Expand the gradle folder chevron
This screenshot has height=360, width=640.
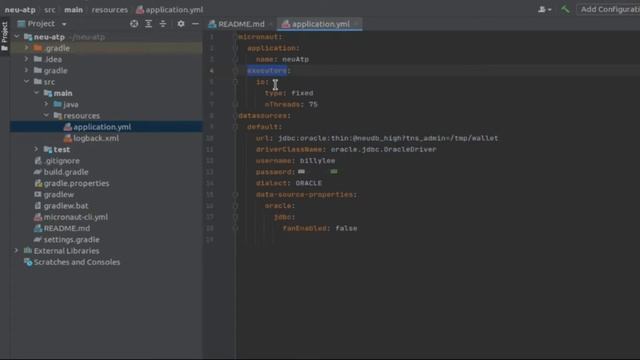[x=27, y=70]
